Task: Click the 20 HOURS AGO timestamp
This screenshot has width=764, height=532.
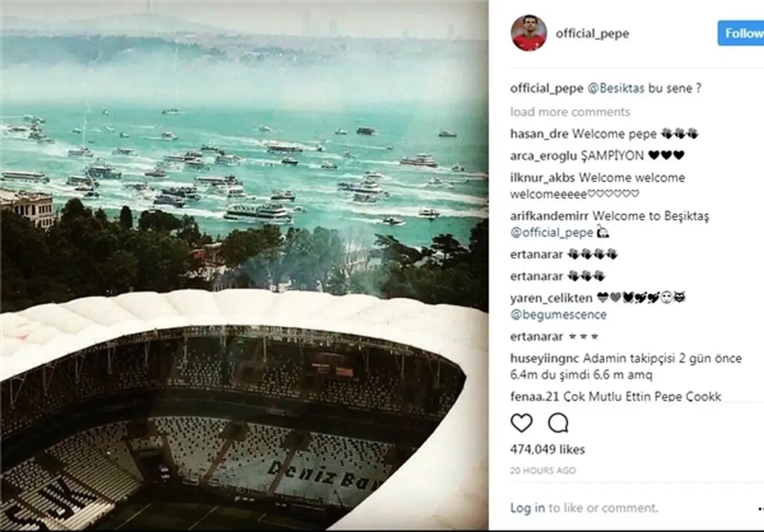Action: pos(542,470)
